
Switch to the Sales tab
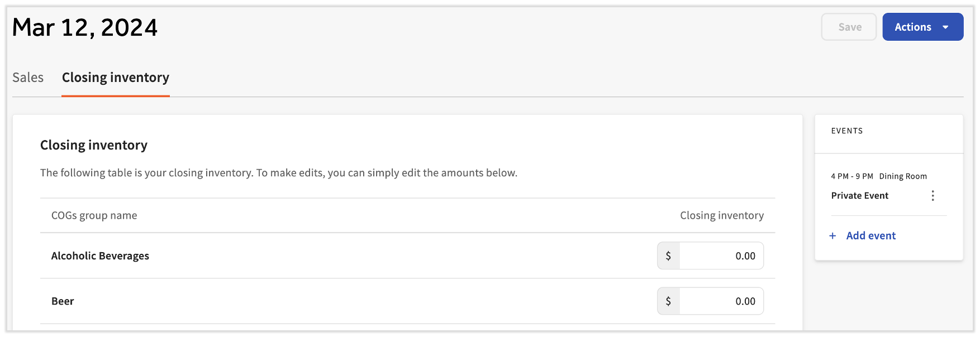[x=28, y=78]
